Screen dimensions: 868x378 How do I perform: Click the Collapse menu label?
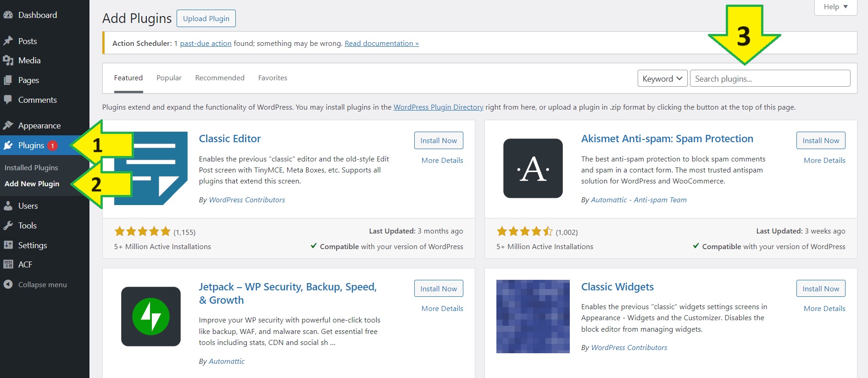[43, 284]
